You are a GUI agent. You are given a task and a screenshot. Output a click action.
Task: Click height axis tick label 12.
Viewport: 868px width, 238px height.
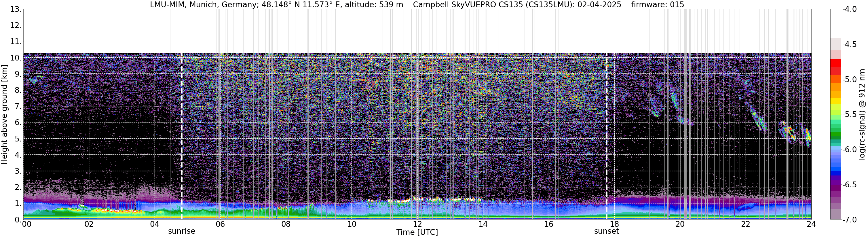(x=16, y=25)
